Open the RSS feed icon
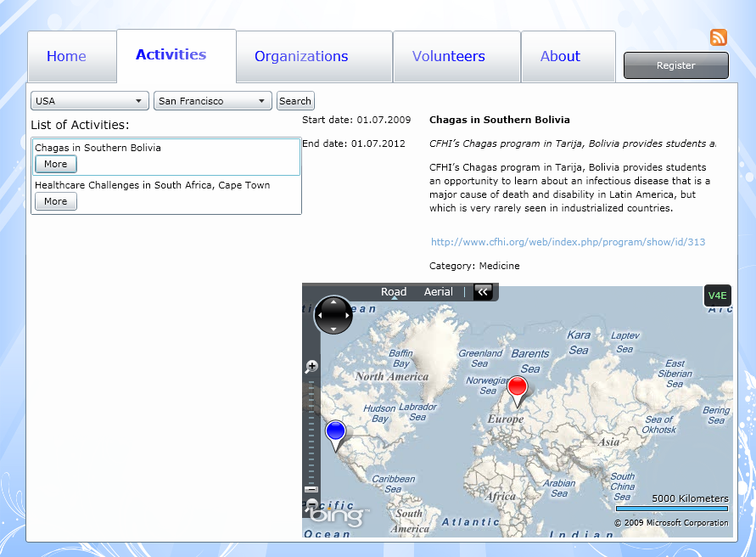Screen dimensions: 756x557 [x=719, y=37]
